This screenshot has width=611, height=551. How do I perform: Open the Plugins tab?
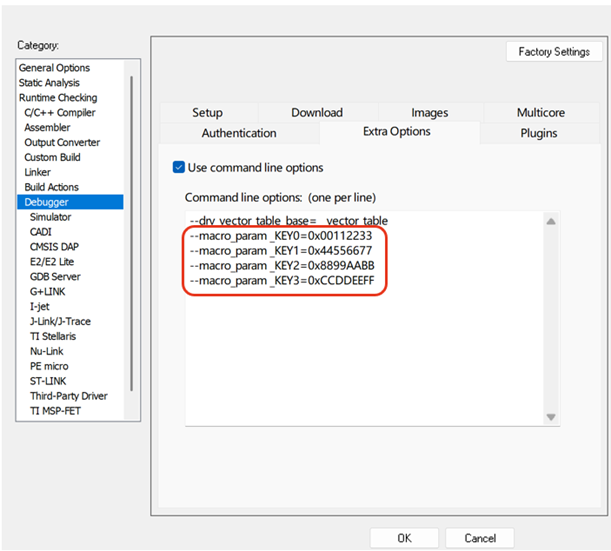[539, 133]
